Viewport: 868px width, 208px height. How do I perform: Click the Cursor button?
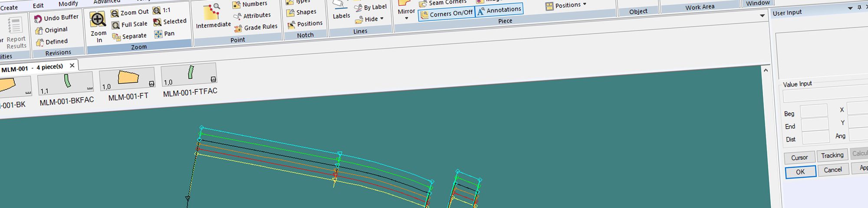799,158
